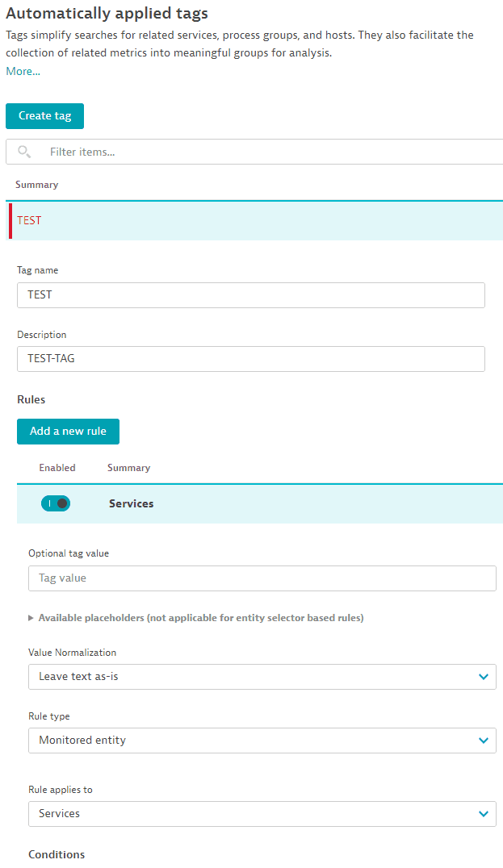Toggle the Services rule enabled switch
Screen dimensions: 503x868
pyautogui.click(x=56, y=503)
